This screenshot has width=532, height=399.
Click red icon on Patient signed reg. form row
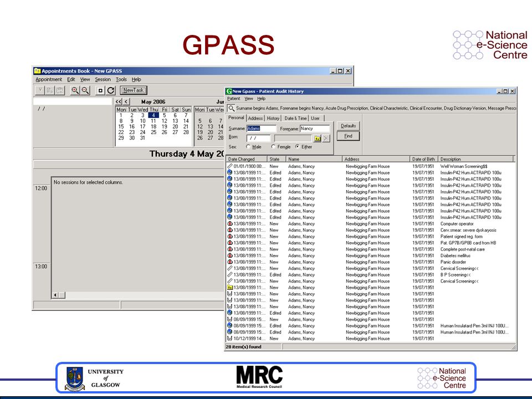[229, 237]
